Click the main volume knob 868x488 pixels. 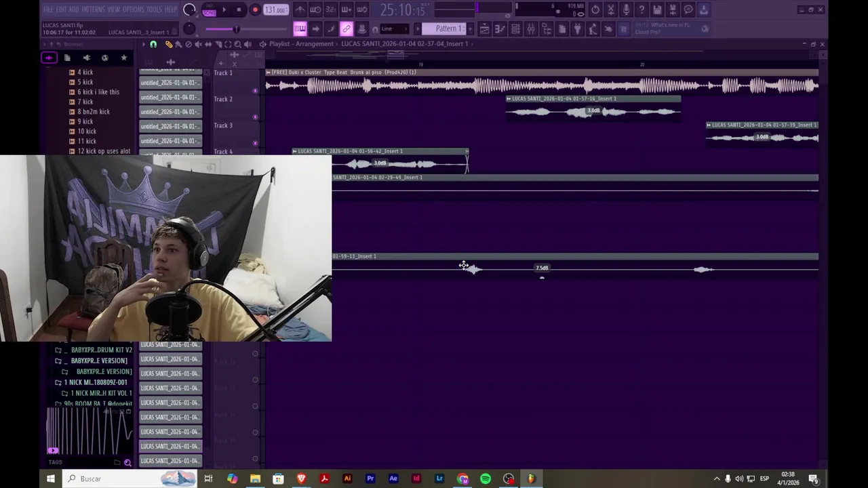[x=190, y=9]
